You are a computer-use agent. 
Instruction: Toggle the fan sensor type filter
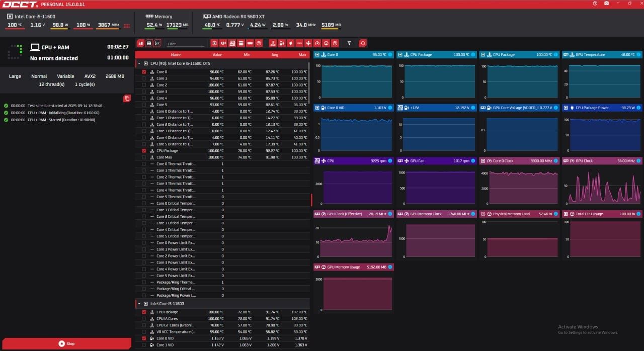pyautogui.click(x=308, y=43)
